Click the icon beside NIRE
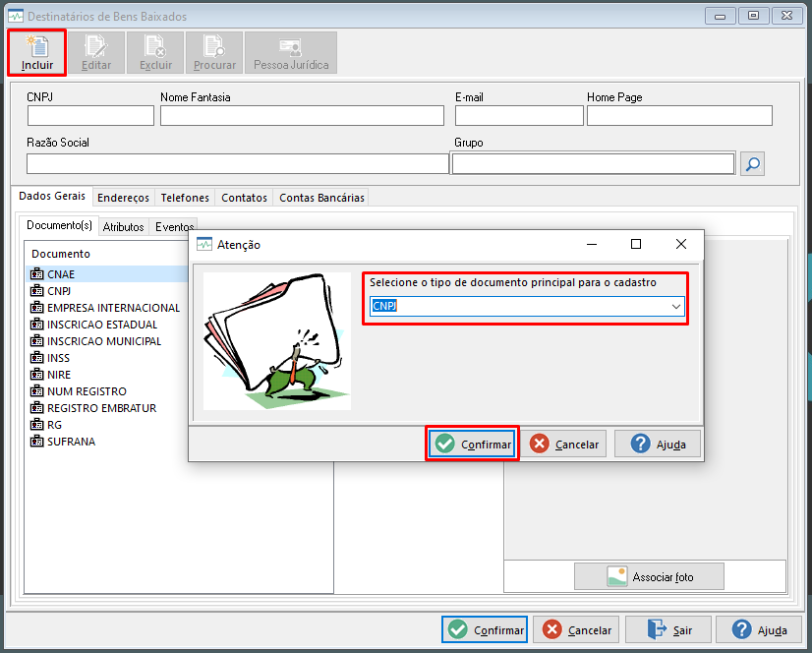Viewport: 812px width, 653px height. coord(36,374)
